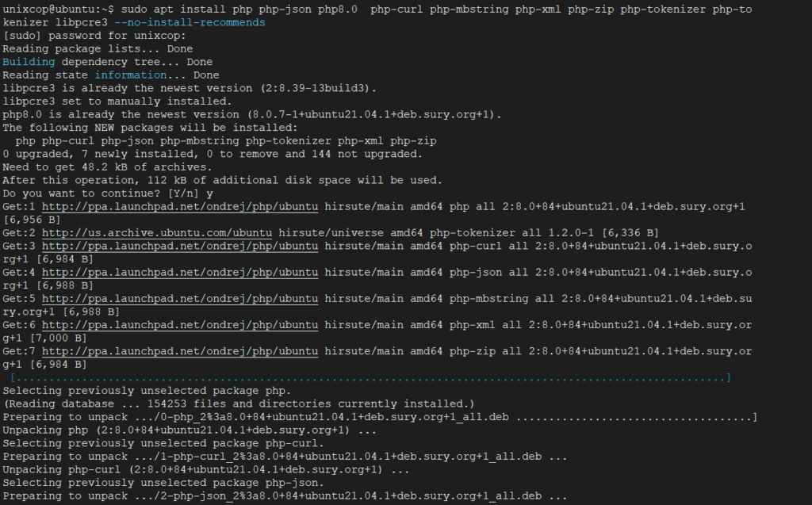Screen dimensions: 812x505
Task: Select 'Need to get 48.2 kB of archives.'
Action: [107, 167]
